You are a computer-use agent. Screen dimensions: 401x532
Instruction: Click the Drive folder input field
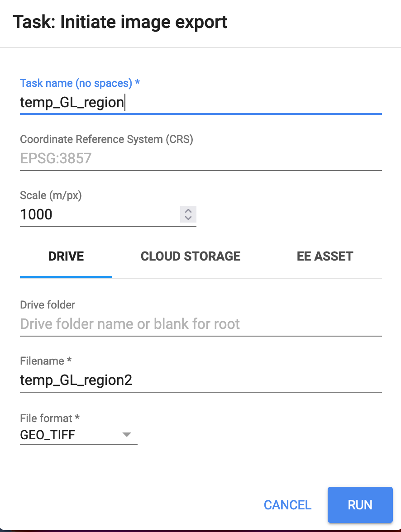200,324
